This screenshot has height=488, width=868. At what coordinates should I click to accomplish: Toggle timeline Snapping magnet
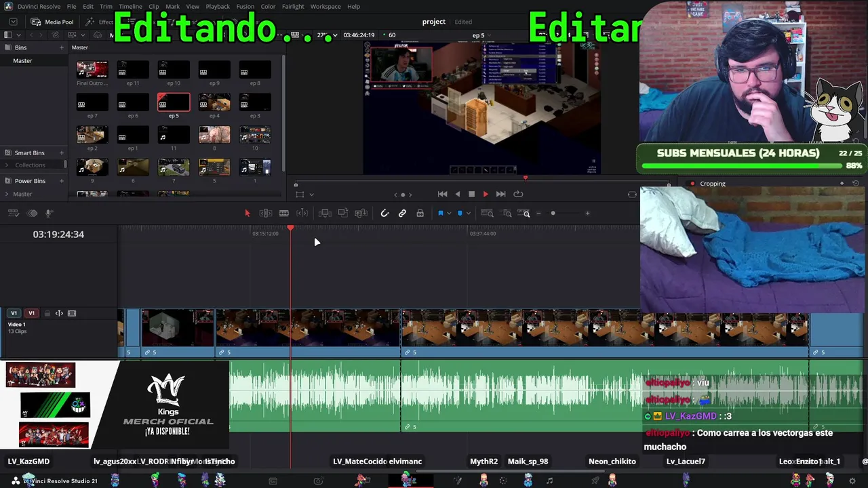[384, 213]
